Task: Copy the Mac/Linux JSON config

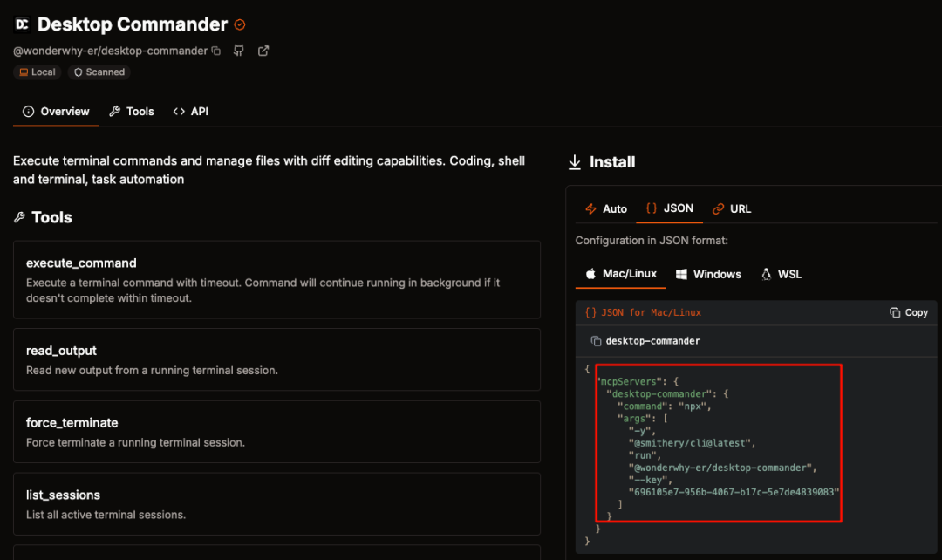Action: click(908, 312)
